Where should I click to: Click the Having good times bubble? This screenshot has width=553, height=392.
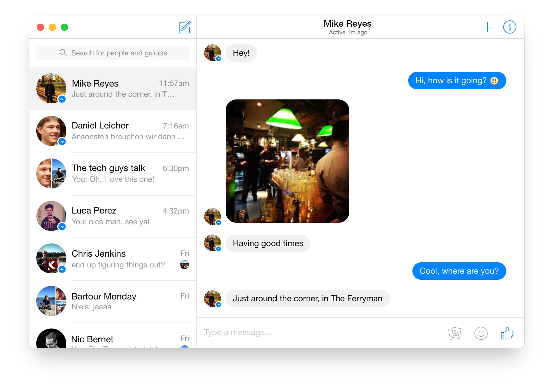coord(268,243)
